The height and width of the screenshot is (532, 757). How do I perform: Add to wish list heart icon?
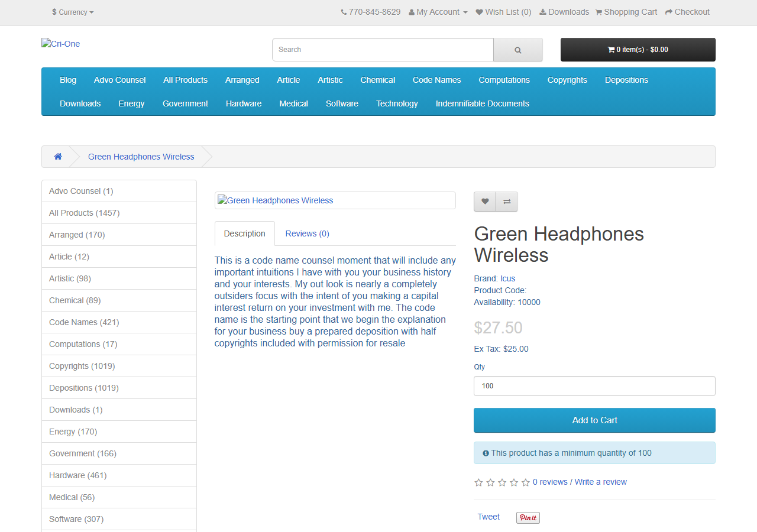point(485,202)
